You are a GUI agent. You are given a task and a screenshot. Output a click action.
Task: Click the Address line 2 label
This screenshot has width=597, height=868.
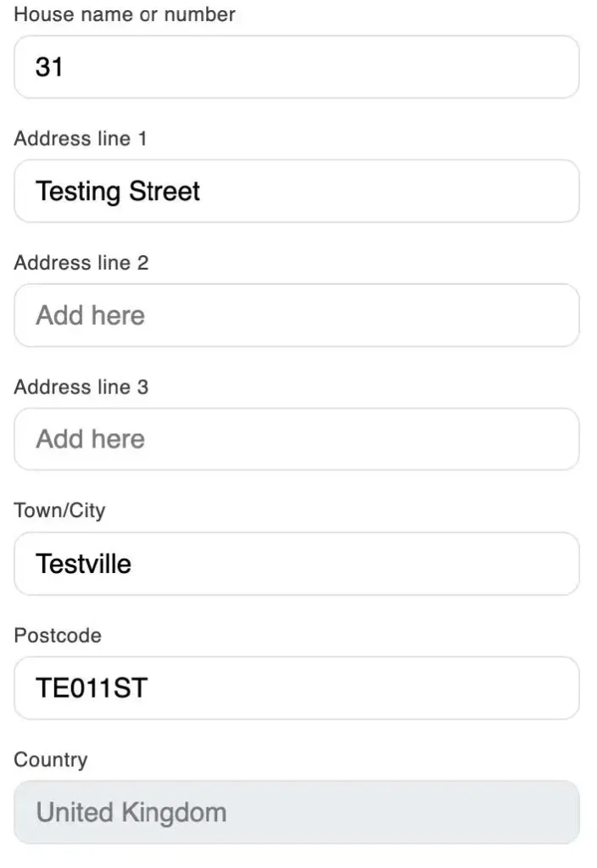[81, 262]
